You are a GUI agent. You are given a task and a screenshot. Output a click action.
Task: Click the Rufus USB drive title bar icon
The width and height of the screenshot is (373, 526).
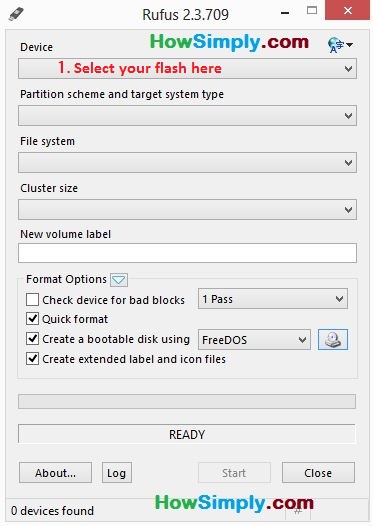pyautogui.click(x=16, y=14)
